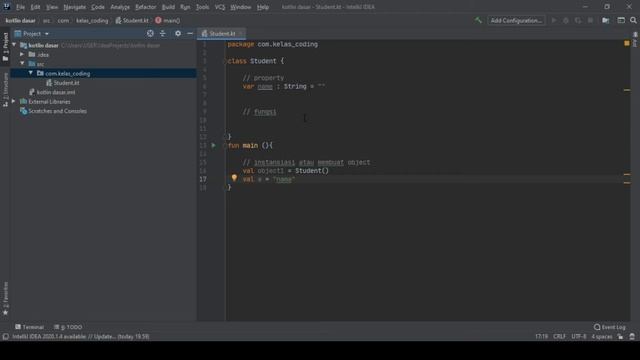Open the Refactor menu

coord(145,7)
